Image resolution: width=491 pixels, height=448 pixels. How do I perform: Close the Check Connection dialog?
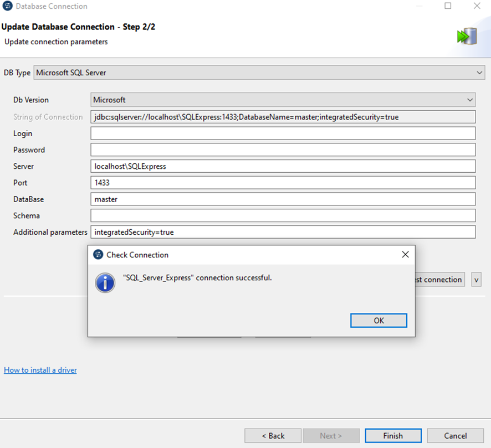[x=405, y=255]
